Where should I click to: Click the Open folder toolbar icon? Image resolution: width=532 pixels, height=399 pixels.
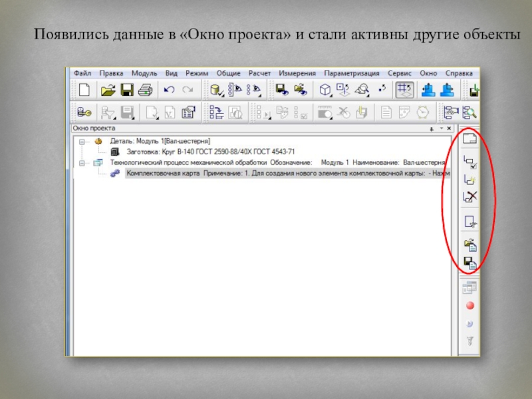(108, 90)
